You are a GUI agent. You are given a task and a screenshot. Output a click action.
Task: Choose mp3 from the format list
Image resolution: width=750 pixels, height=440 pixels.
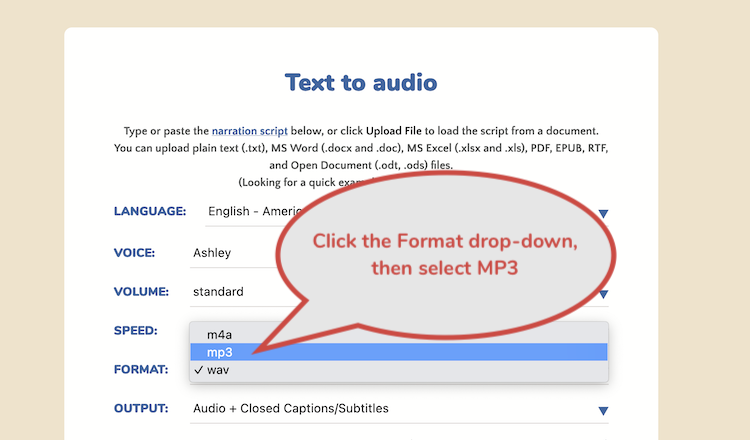[x=399, y=352]
